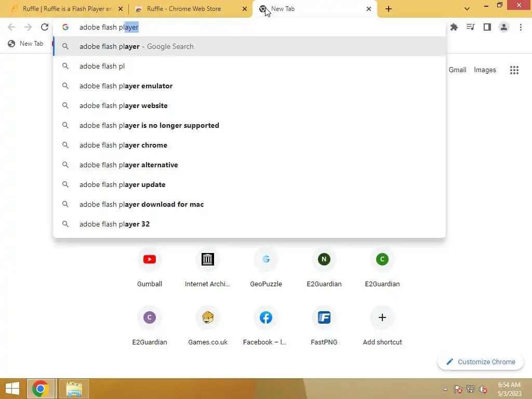Reload the current page
This screenshot has width=532, height=399.
pyautogui.click(x=45, y=27)
